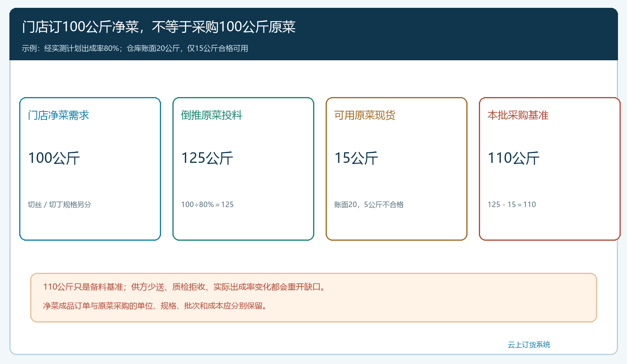Click the 云上订货系统 link
Screen dimensions: 627x364
(x=529, y=344)
